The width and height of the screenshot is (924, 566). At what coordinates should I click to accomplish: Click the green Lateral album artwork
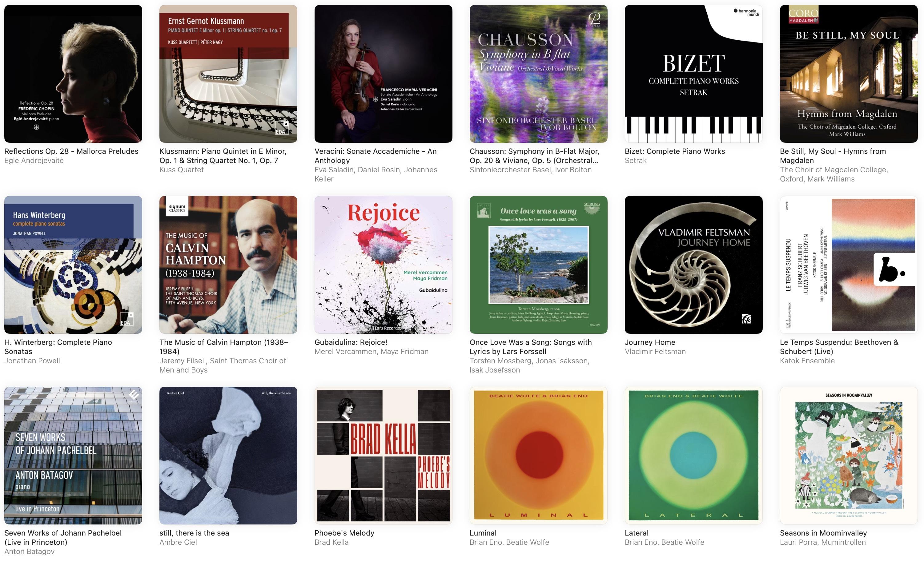coord(693,456)
